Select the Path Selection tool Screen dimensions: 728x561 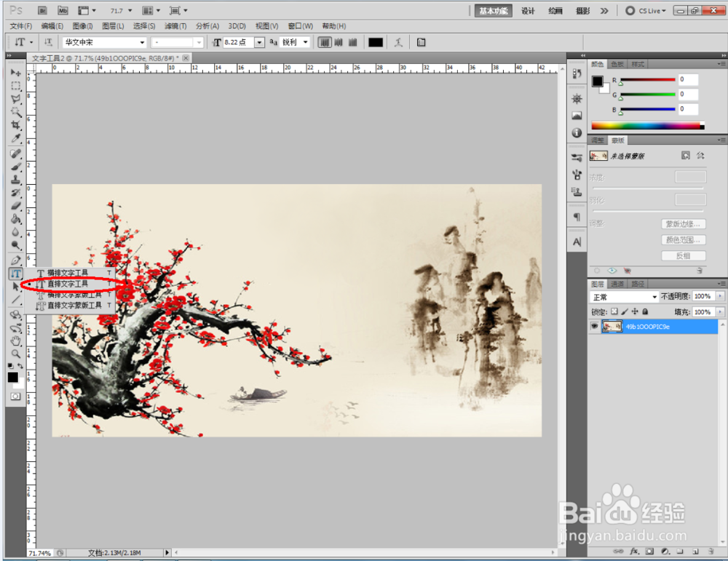point(16,286)
